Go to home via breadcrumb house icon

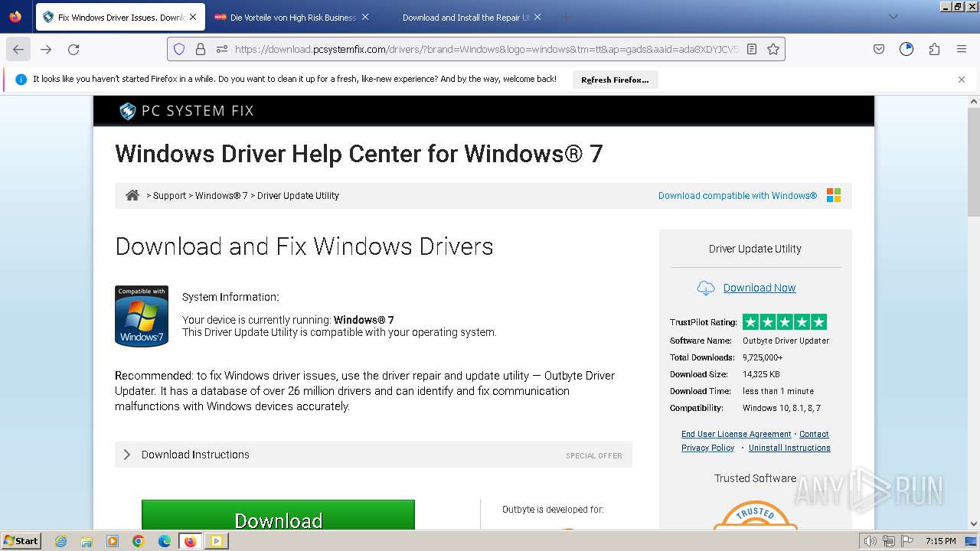point(132,195)
